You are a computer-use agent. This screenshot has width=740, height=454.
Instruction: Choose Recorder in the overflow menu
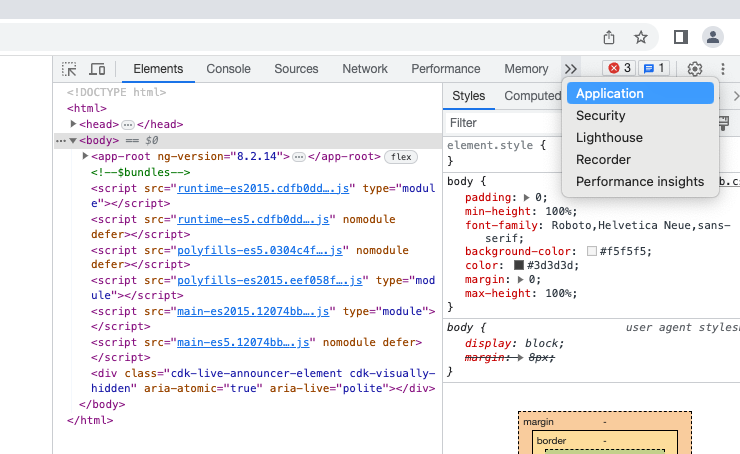[x=640, y=160]
